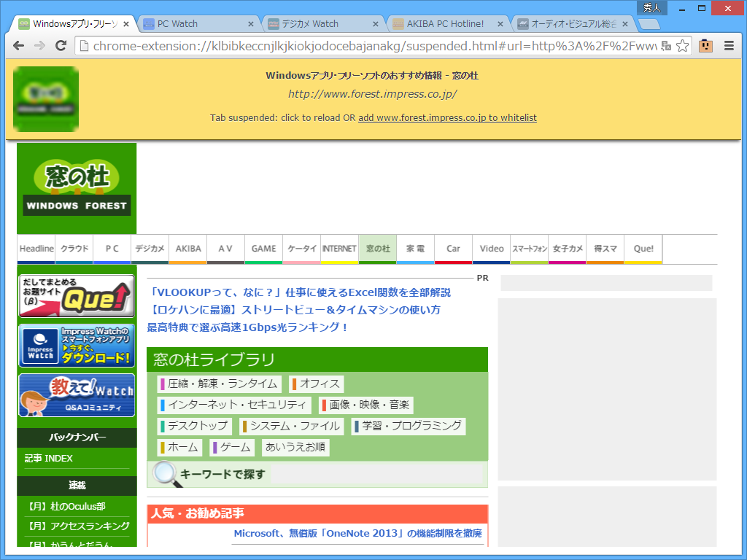Open the OneNote 2013 article link

[357, 533]
